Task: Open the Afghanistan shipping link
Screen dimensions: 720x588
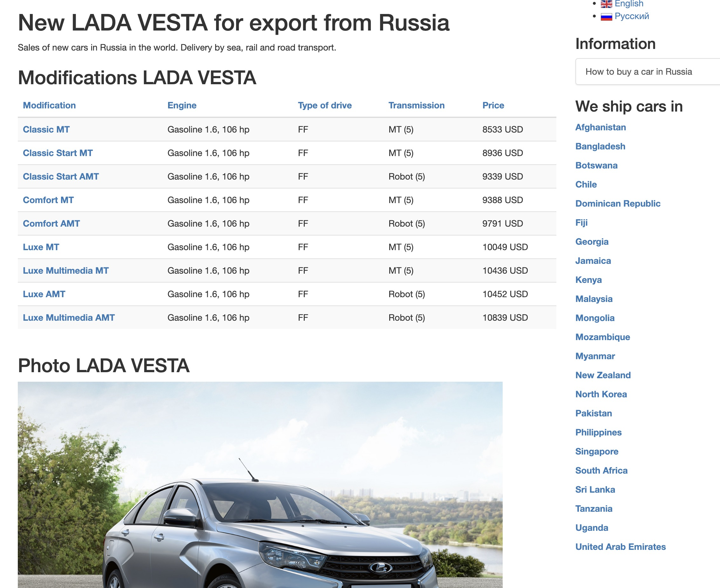Action: [x=601, y=127]
